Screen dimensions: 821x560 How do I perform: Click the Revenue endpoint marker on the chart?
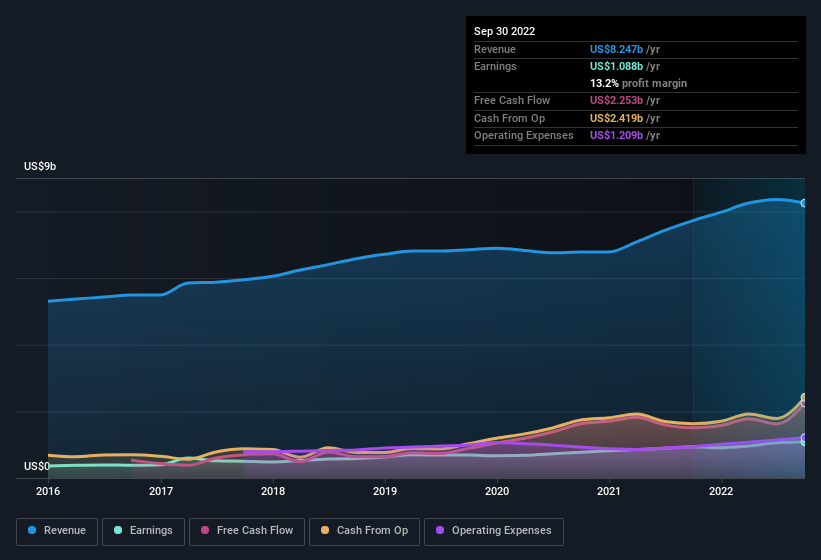pyautogui.click(x=804, y=203)
